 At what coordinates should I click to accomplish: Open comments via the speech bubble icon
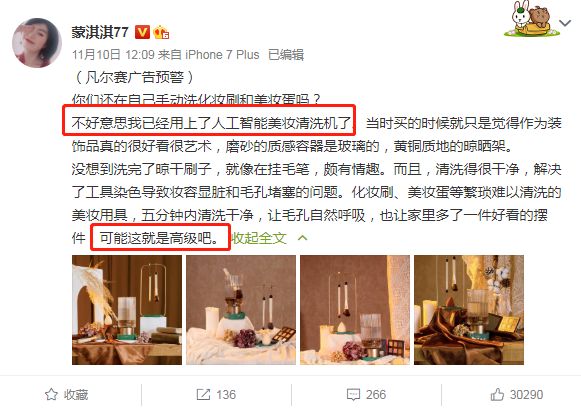click(x=353, y=395)
